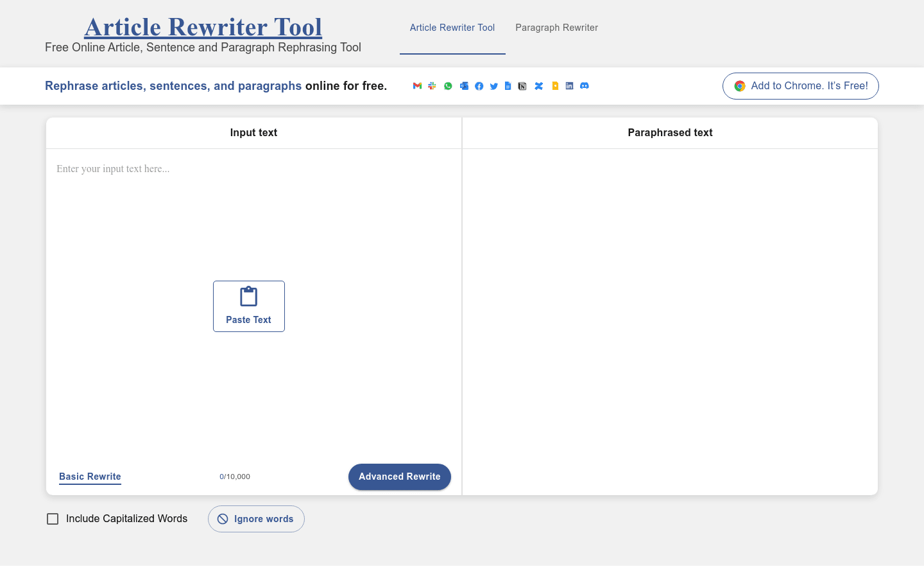Click the LinkedIn icon
The width and height of the screenshot is (924, 578).
coord(569,85)
